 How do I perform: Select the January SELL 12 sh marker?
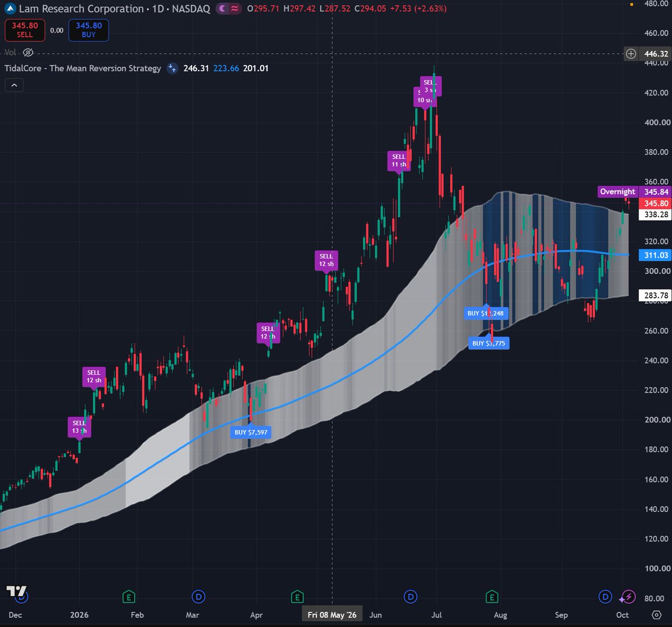(x=94, y=376)
